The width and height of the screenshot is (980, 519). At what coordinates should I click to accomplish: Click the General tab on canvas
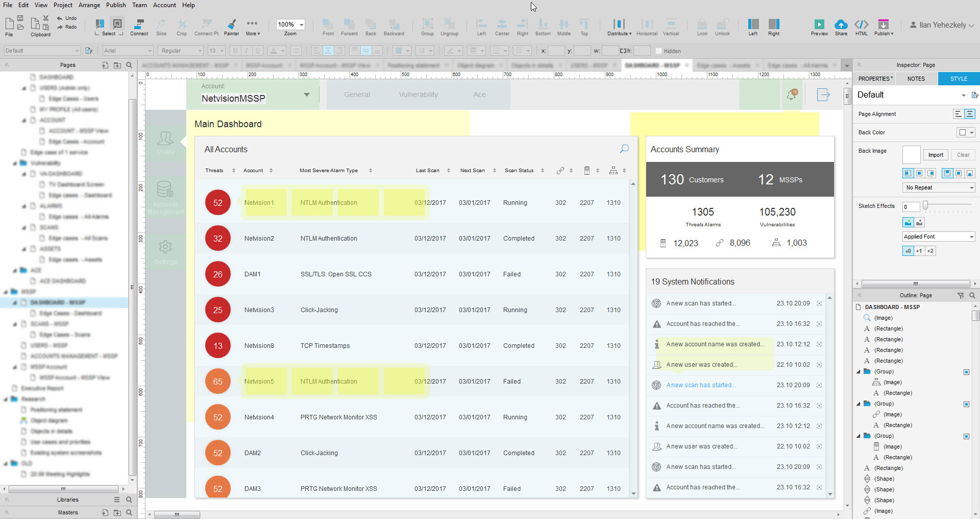point(357,95)
